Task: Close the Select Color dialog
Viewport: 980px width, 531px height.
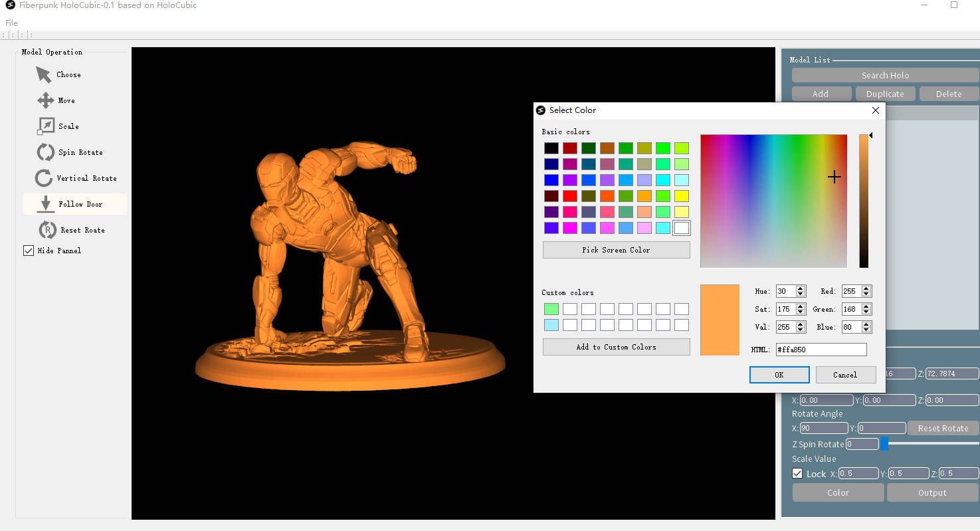Action: [875, 110]
